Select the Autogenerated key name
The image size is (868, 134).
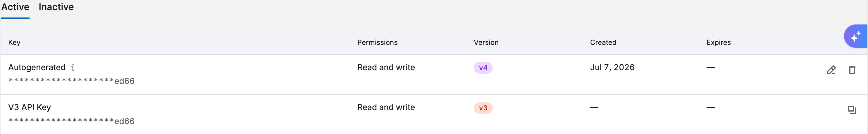(x=37, y=68)
